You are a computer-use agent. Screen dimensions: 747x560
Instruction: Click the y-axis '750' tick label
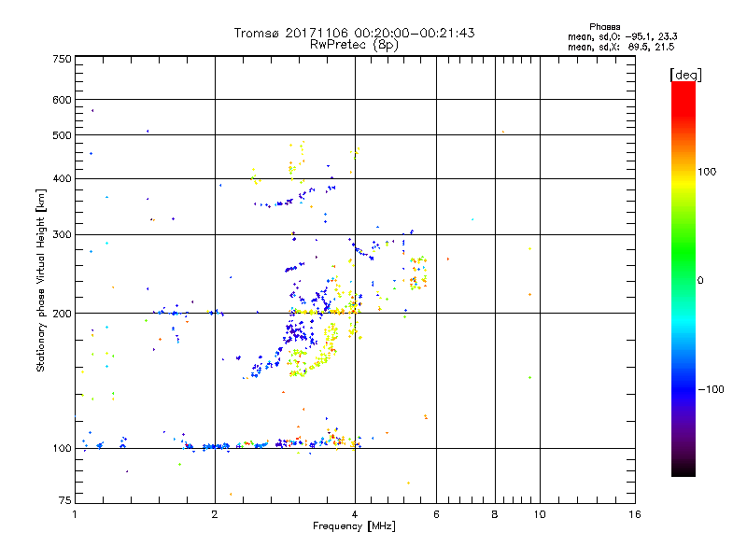click(63, 59)
